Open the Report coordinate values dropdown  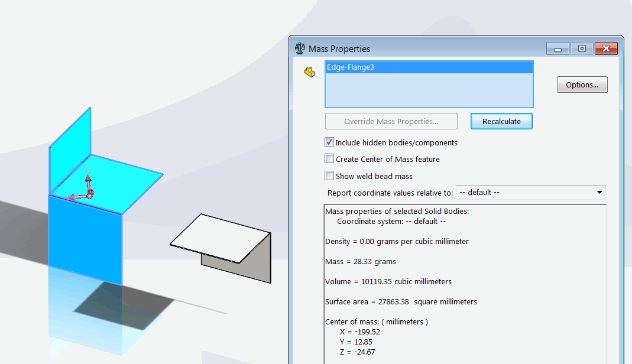pos(599,193)
